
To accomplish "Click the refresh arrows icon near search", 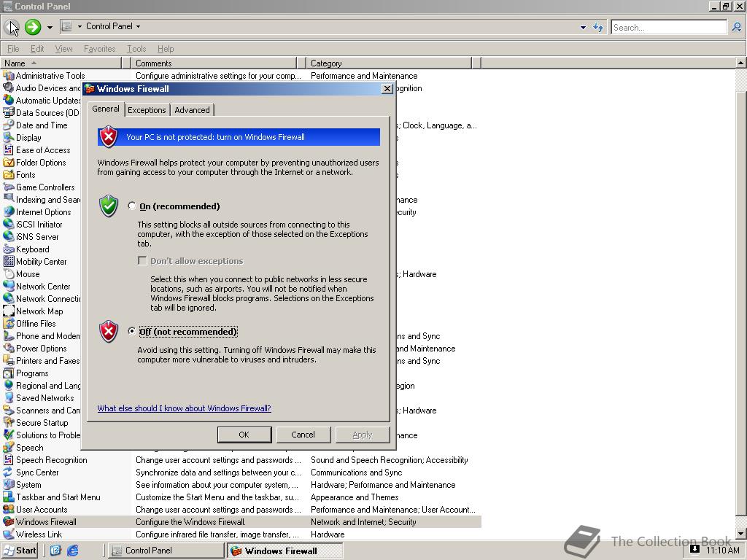I will 598,27.
